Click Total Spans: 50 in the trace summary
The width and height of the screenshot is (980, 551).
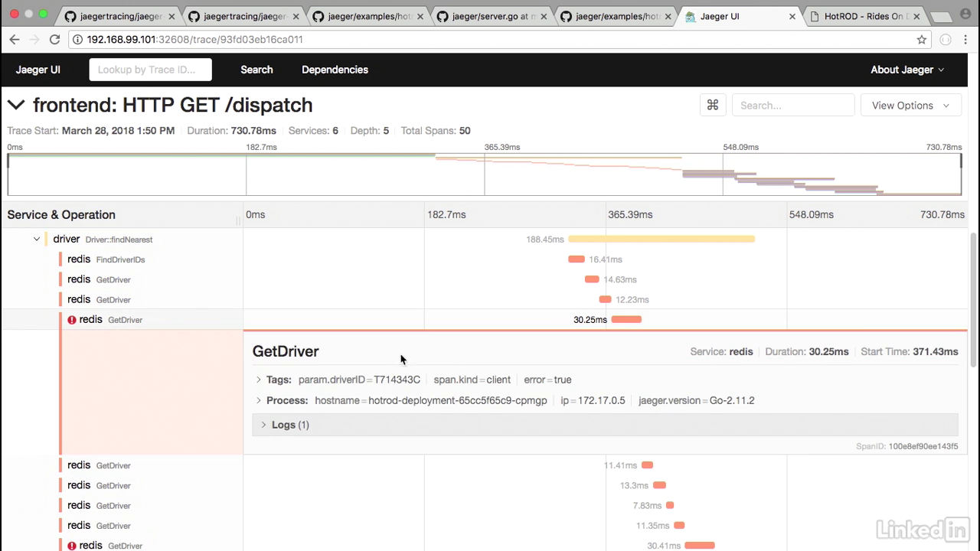(x=436, y=131)
